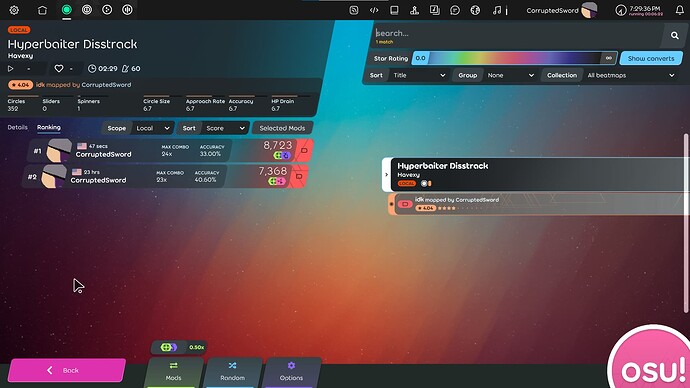
Task: Open Collection dropdown All beatmaps
Action: (630, 75)
